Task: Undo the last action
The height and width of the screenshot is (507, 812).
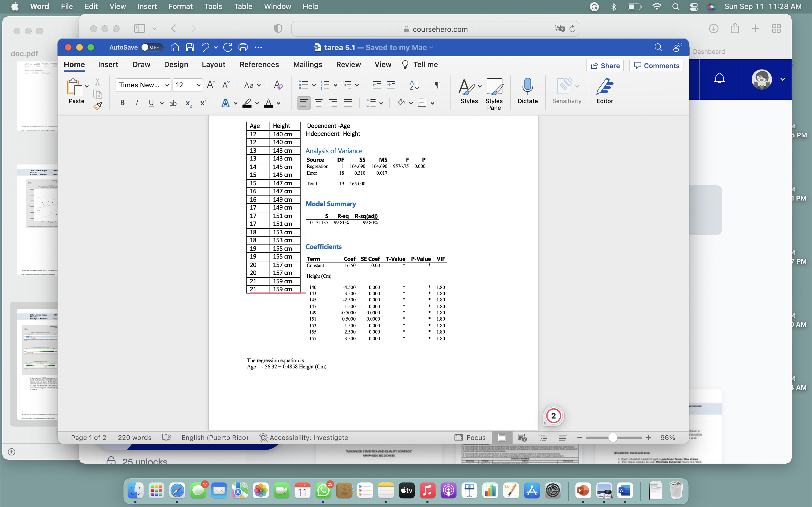Action: [x=205, y=47]
